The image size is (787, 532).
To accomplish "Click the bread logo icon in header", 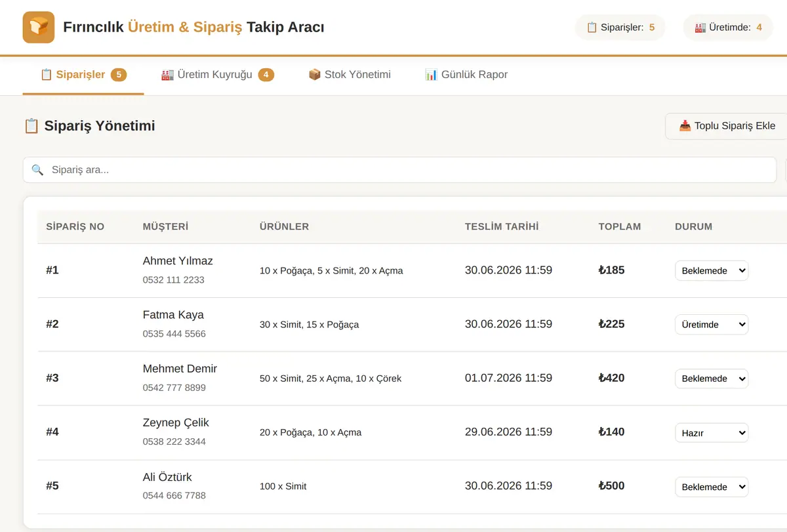I will (38, 28).
